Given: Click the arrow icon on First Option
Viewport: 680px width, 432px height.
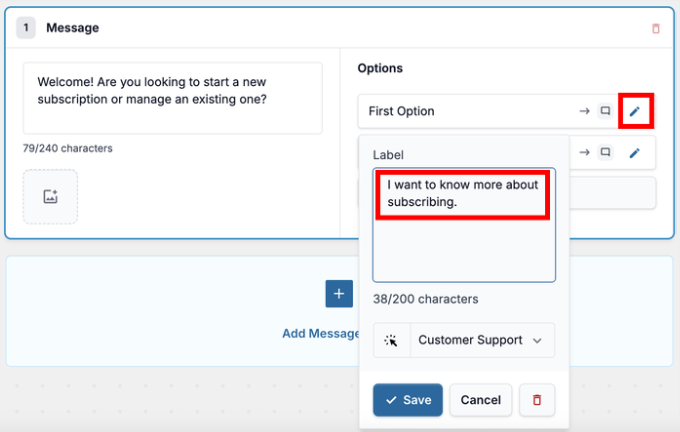Looking at the screenshot, I should pos(585,111).
